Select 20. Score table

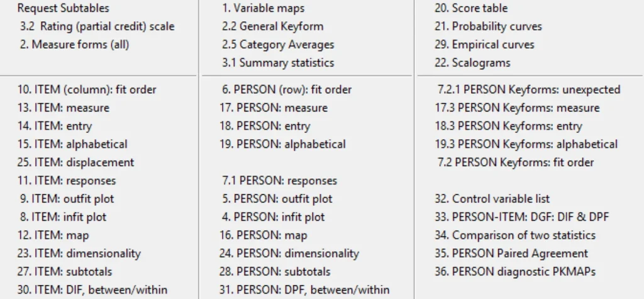(x=470, y=9)
